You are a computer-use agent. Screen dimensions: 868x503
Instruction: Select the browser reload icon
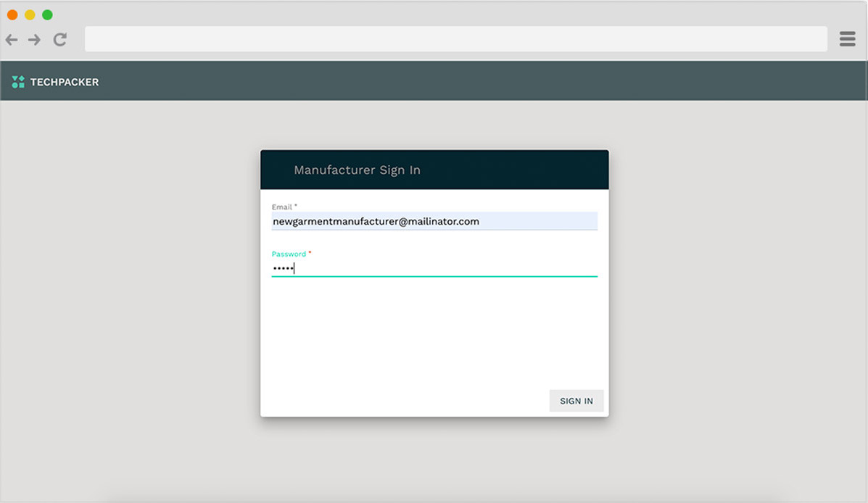(59, 39)
